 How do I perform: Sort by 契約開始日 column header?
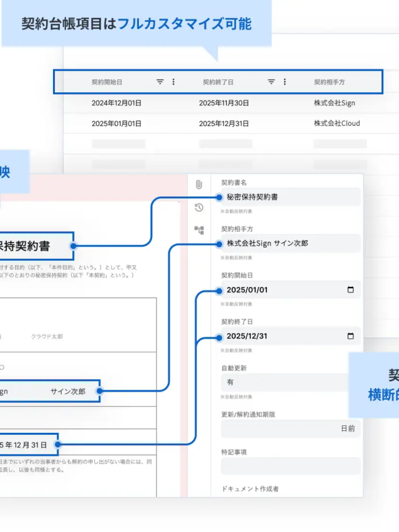click(x=107, y=82)
